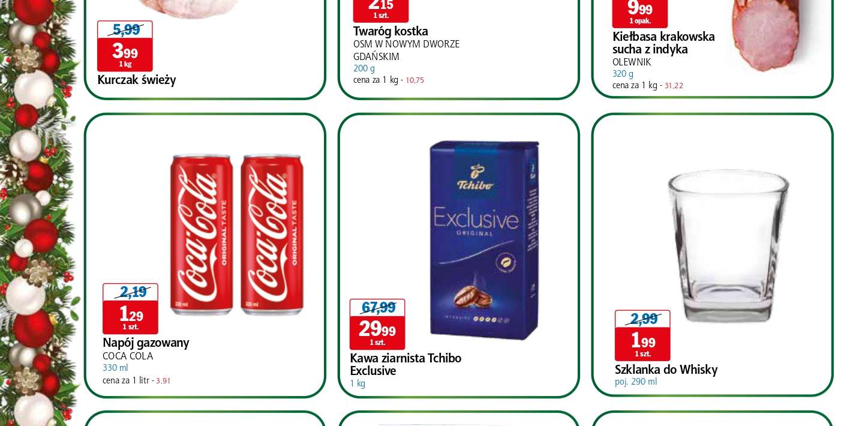Image resolution: width=868 pixels, height=426 pixels.
Task: Open the Napój gazowany product title
Action: 146,343
